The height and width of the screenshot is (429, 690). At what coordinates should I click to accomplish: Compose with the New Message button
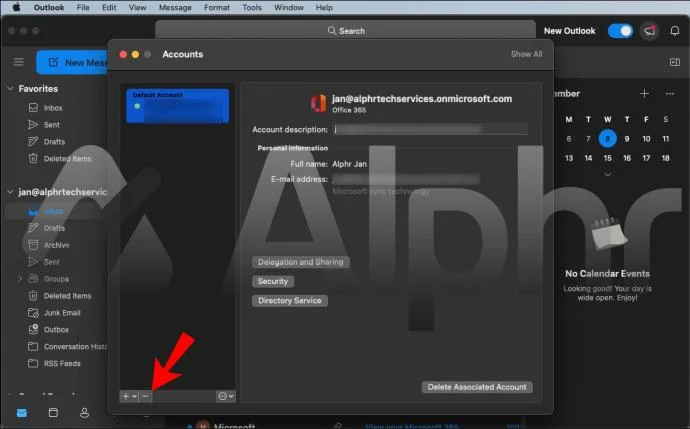pyautogui.click(x=73, y=62)
